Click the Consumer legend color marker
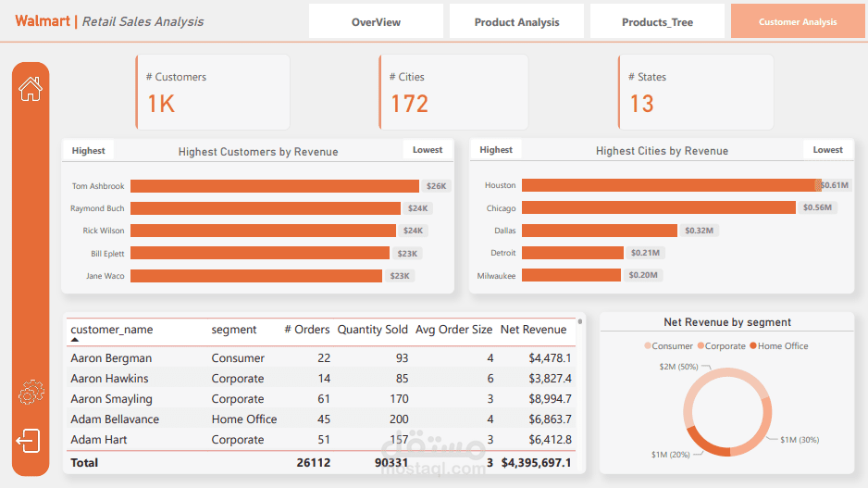Screen dimensions: 868x488 (648, 346)
